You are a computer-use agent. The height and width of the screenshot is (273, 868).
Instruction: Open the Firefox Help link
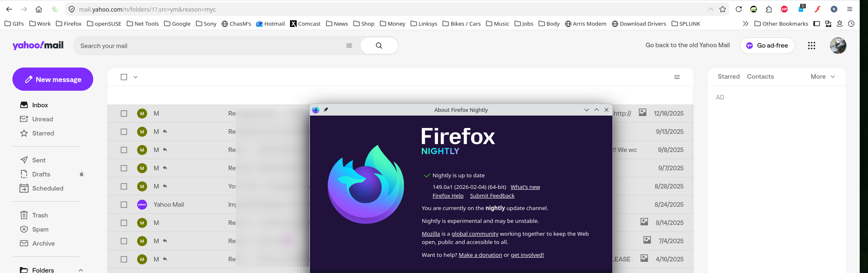click(448, 196)
